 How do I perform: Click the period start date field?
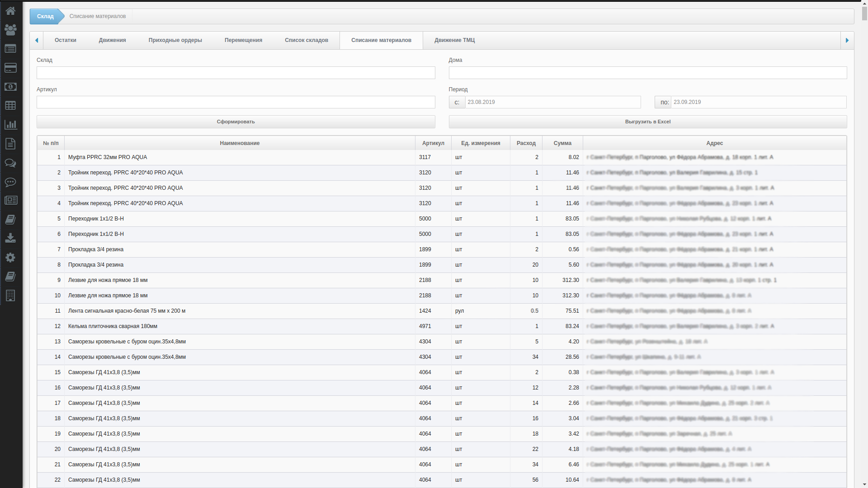[552, 102]
